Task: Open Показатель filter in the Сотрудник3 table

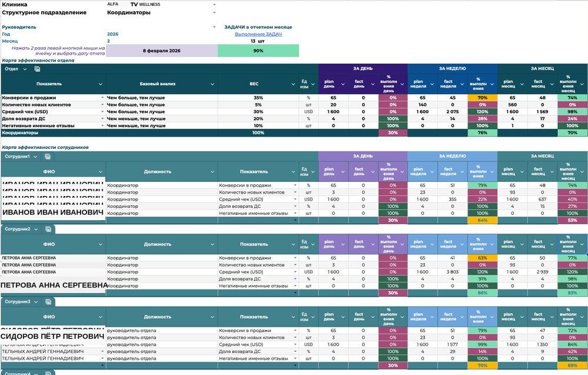Action: click(293, 317)
